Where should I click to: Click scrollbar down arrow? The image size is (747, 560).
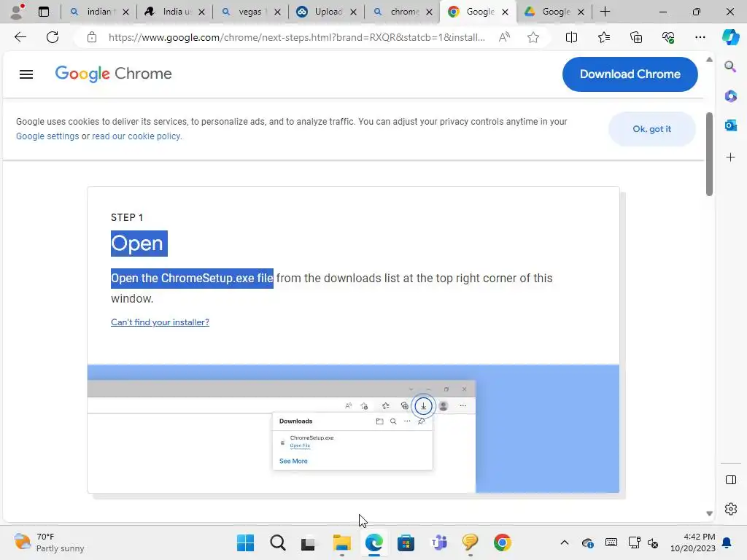pyautogui.click(x=709, y=513)
